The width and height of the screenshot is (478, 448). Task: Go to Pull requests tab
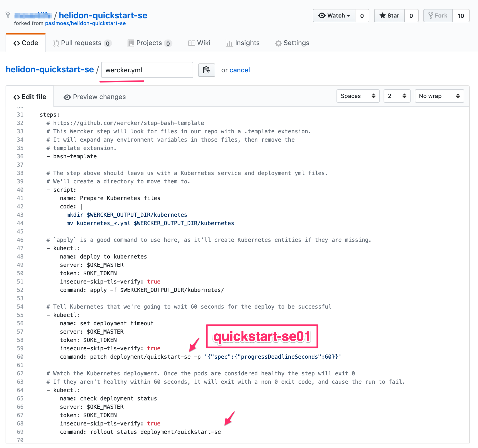[x=82, y=43]
